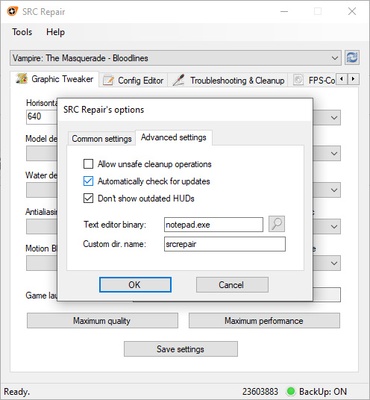Click the horizontal resolution field showing 640
This screenshot has width=370, height=400.
[x=42, y=117]
